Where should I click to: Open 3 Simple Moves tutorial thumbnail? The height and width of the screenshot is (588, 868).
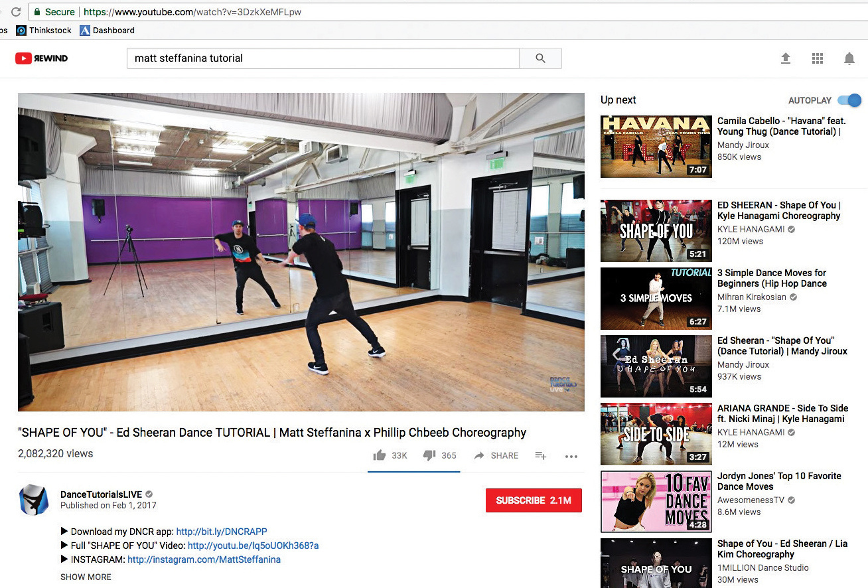[656, 299]
